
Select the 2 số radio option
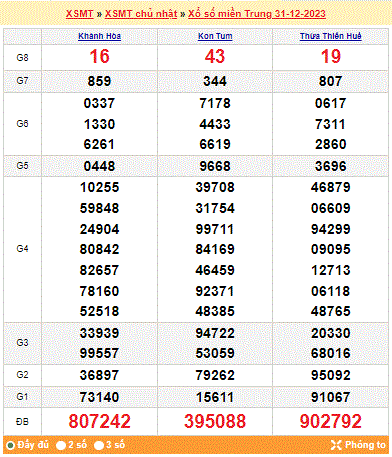tap(61, 445)
